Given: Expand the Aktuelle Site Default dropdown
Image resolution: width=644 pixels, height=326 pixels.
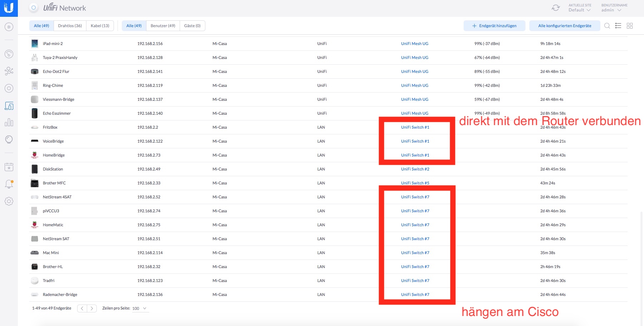Looking at the screenshot, I should pyautogui.click(x=580, y=10).
